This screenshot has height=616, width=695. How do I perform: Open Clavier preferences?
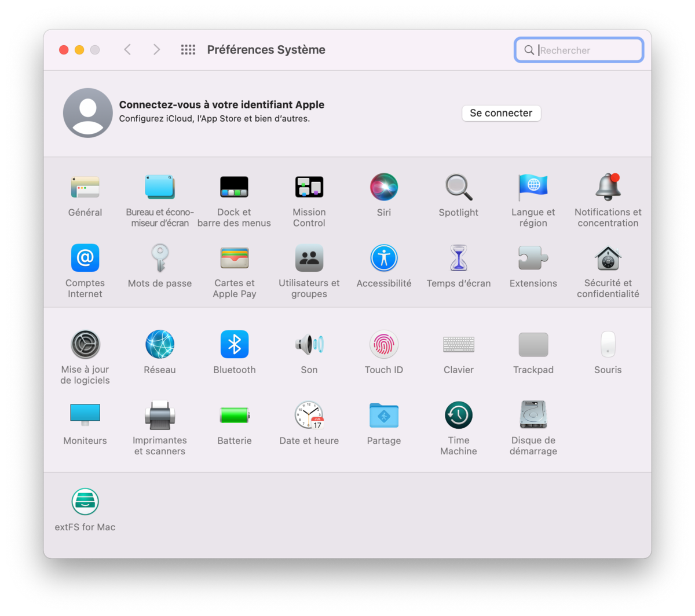[x=458, y=344]
